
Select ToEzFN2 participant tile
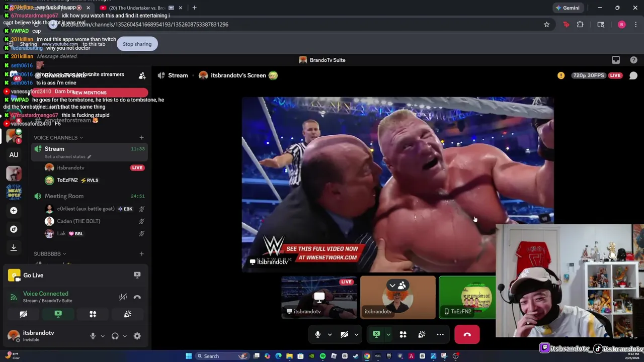click(467, 297)
